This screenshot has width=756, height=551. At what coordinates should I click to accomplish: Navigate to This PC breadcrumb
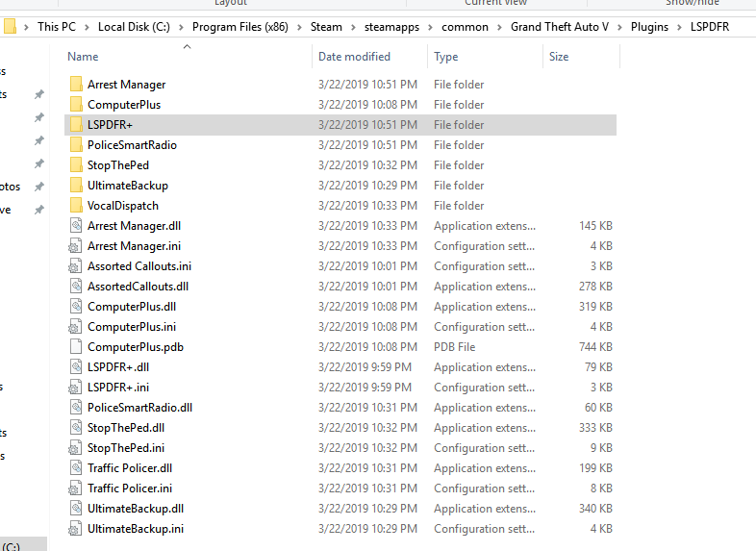[57, 27]
